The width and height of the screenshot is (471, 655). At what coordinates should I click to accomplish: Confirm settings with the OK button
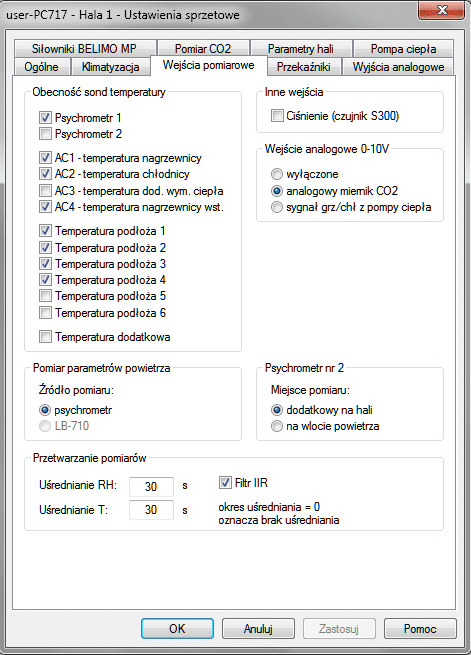[177, 629]
